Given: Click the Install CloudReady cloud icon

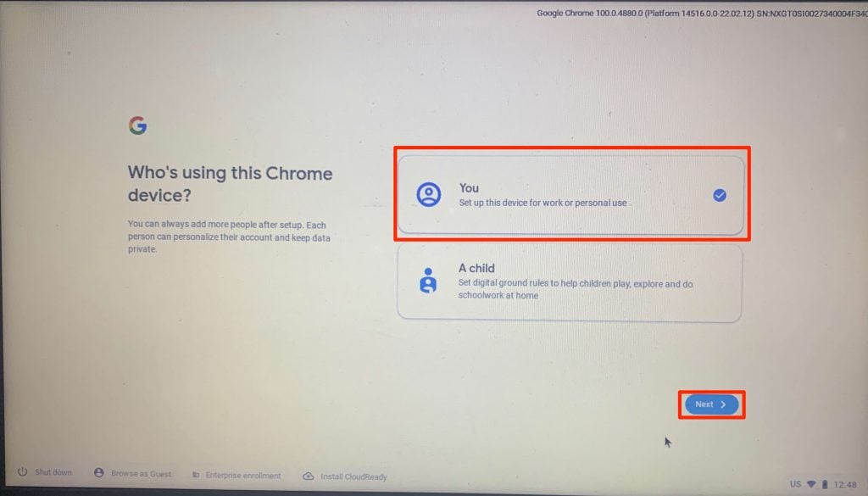Looking at the screenshot, I should point(309,476).
